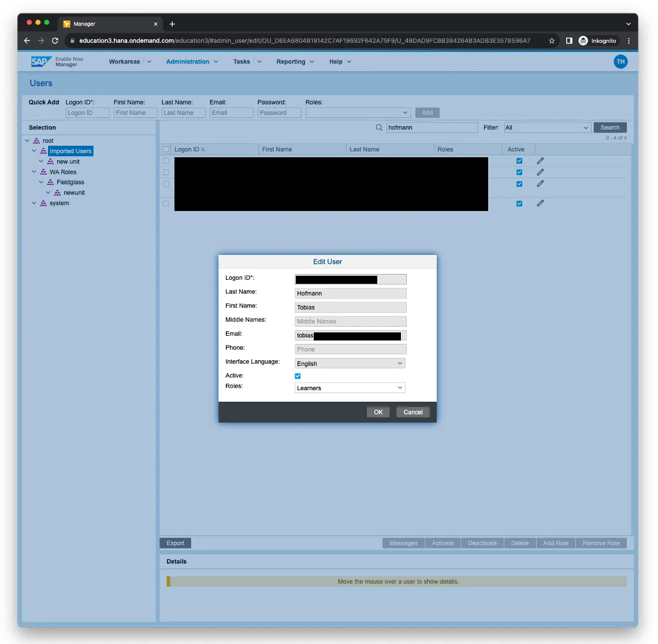Screen dimensions: 658x644
Task: Click the pencil edit icon in last user row
Action: point(540,203)
